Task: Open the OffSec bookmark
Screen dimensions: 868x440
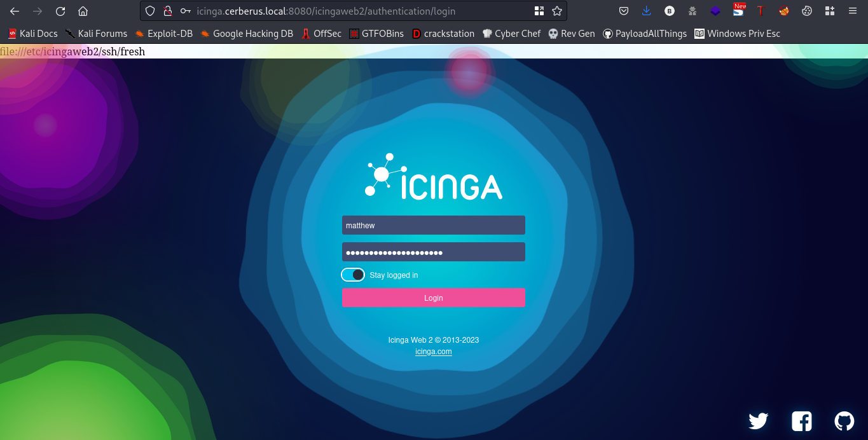Action: click(322, 34)
